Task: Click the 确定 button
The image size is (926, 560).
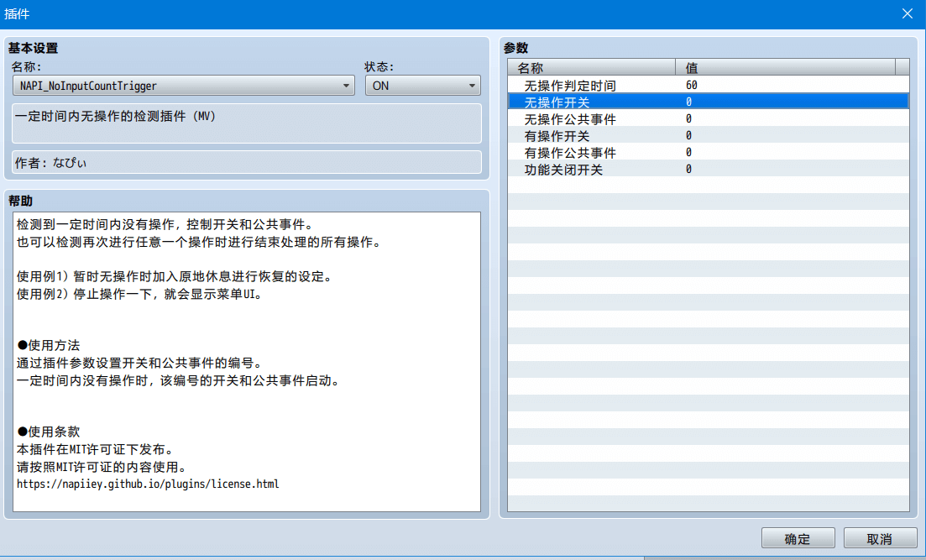Action: pyautogui.click(x=798, y=539)
